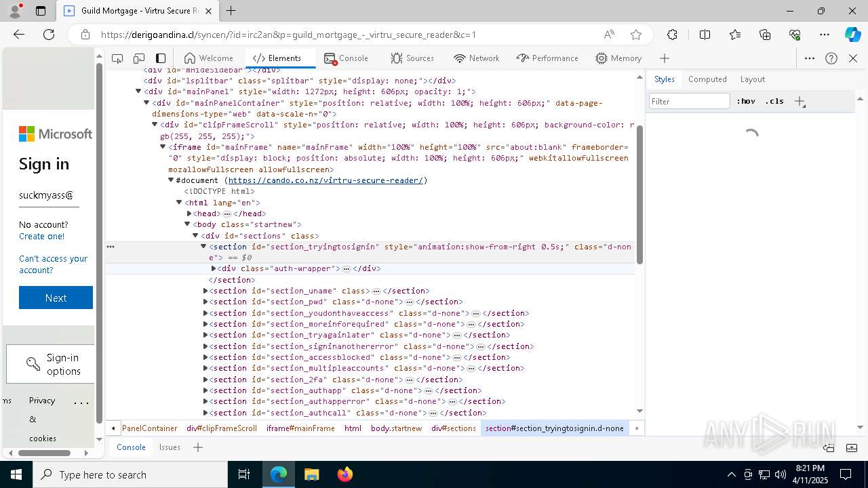This screenshot has height=488, width=868.
Task: Close the DevTools panel
Action: click(x=853, y=58)
